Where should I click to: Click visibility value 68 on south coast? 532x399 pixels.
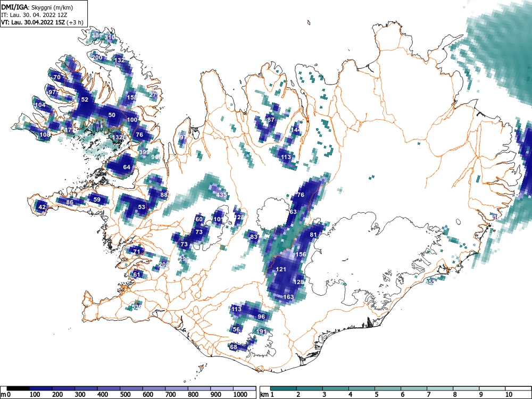pos(234,347)
